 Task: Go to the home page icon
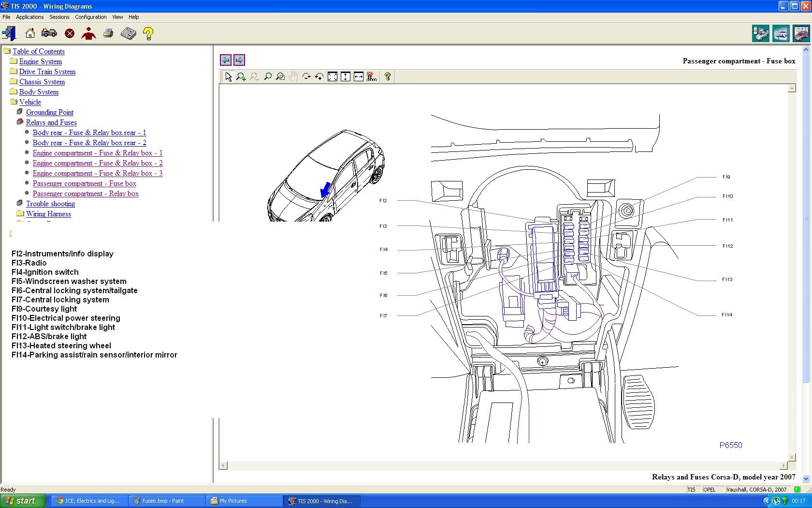[30, 33]
